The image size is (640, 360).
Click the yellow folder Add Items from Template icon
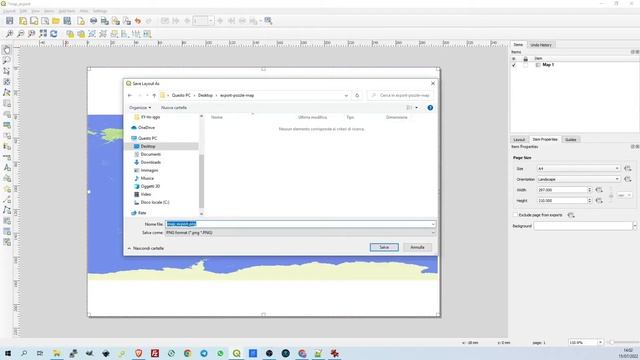56,21
